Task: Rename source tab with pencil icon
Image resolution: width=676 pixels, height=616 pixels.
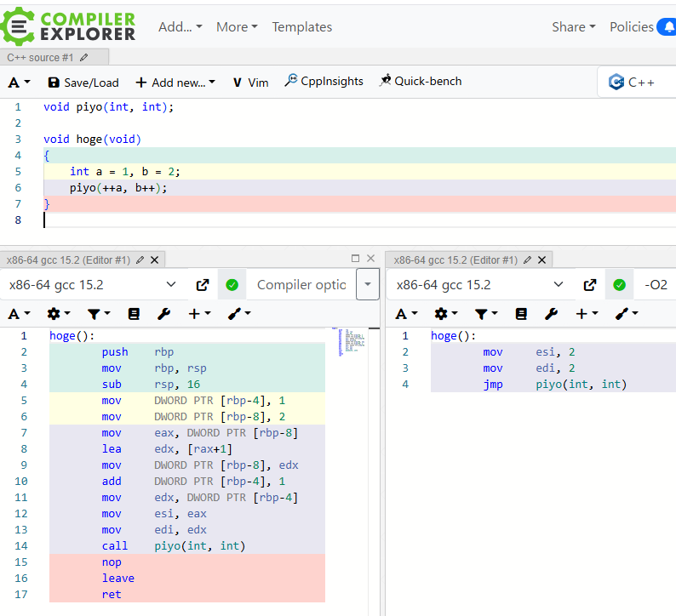Action: (x=84, y=57)
